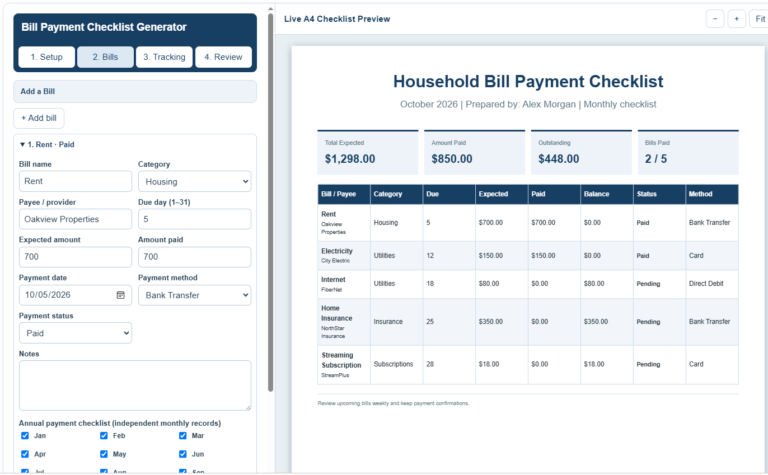Click the Review upcoming bills weekly footer note
Image resolution: width=768 pixels, height=475 pixels.
point(393,404)
